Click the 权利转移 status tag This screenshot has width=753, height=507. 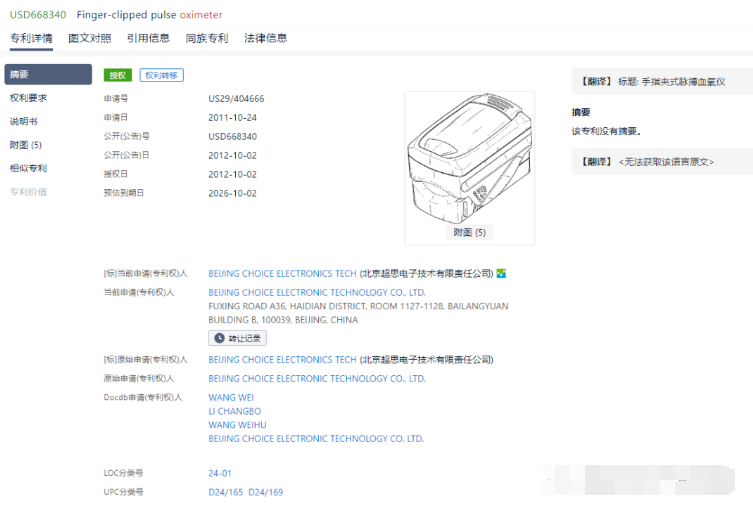tap(161, 75)
